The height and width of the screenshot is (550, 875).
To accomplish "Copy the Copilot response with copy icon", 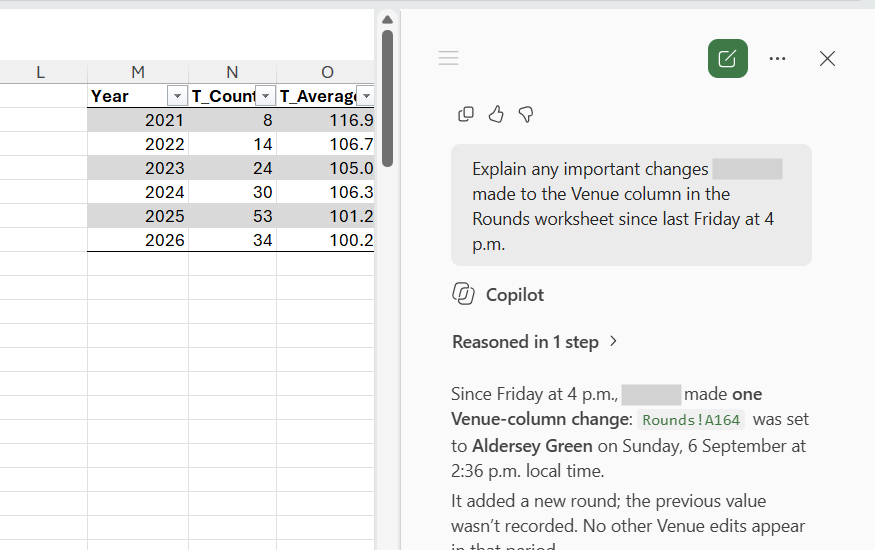I will click(x=466, y=114).
